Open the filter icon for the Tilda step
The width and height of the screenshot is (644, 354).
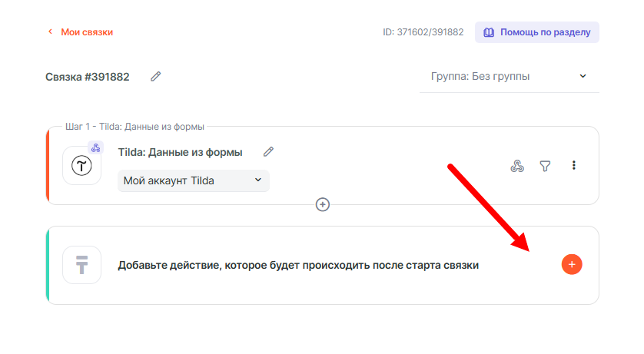(545, 166)
